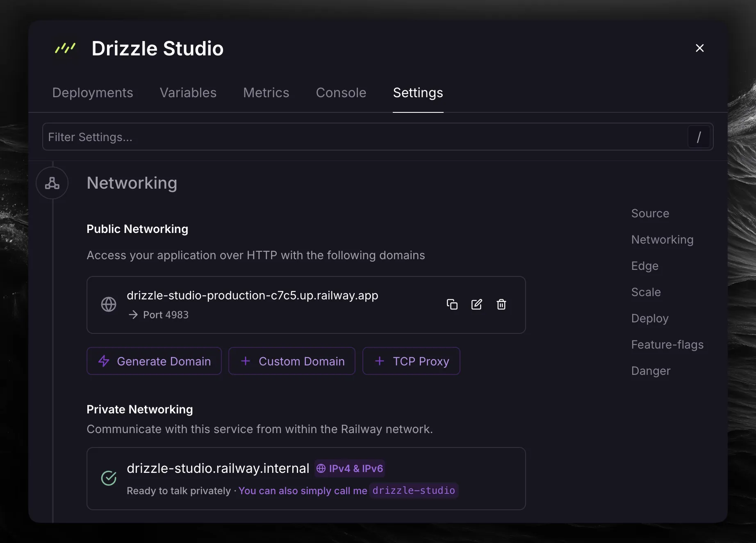Viewport: 756px width, 543px height.
Task: Click the 'You can also simply call me' text
Action: point(303,491)
